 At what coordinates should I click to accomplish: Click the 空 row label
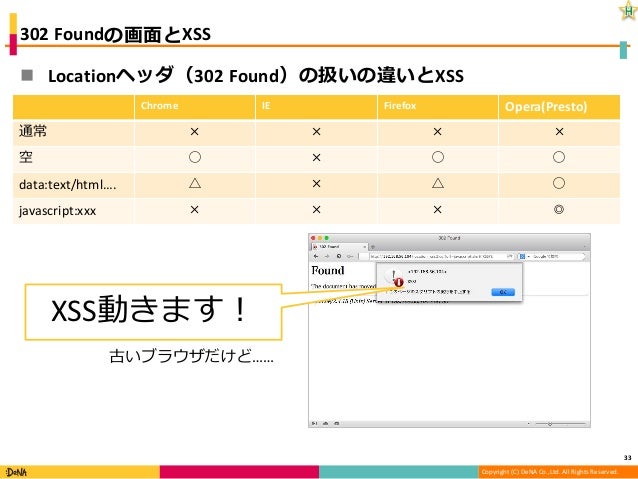click(x=26, y=157)
